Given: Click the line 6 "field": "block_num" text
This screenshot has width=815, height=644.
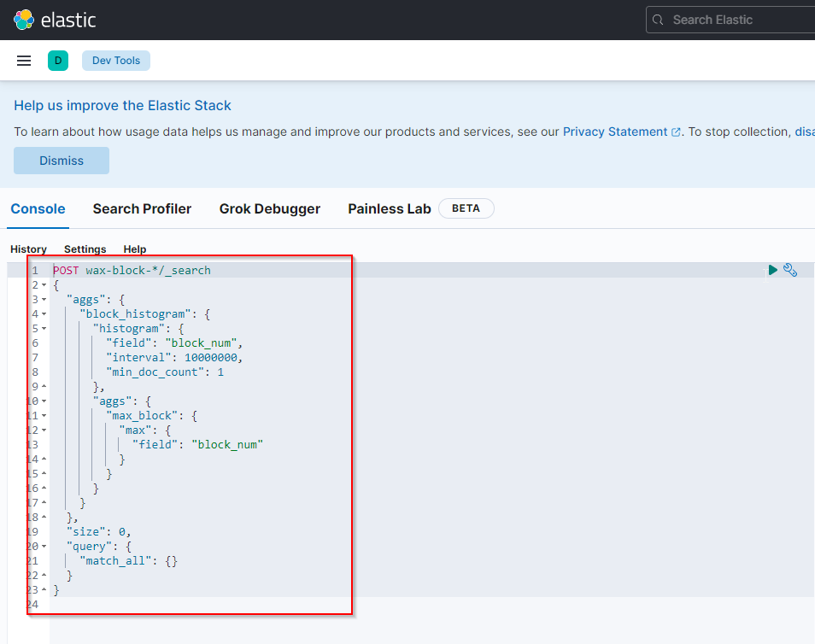Looking at the screenshot, I should point(174,343).
